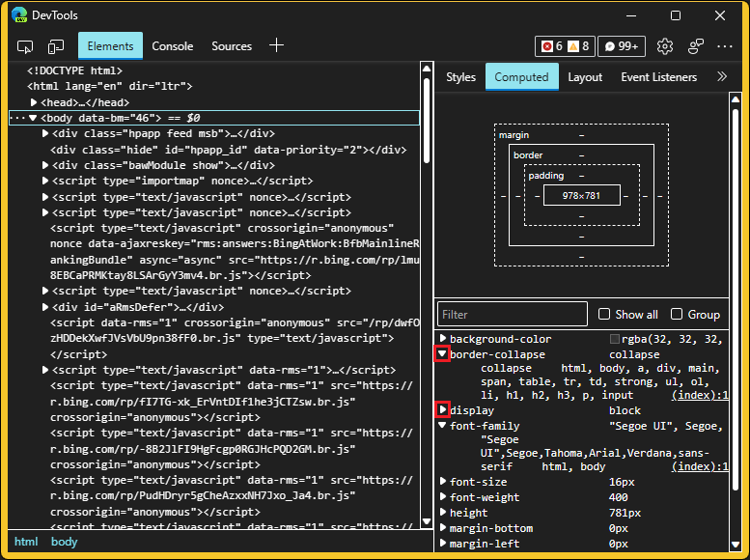Open the (index):1 link under font-family
This screenshot has width=750, height=560.
click(700, 466)
